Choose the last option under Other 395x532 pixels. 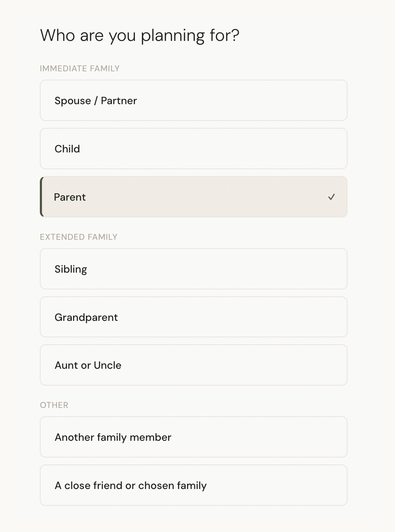coord(193,486)
